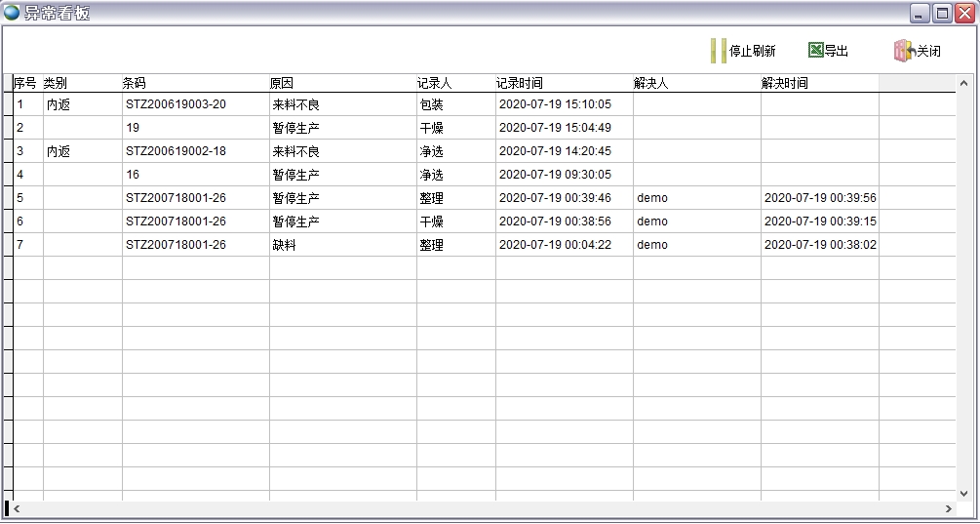
Task: Maximize the 异常看板 window
Action: (942, 13)
